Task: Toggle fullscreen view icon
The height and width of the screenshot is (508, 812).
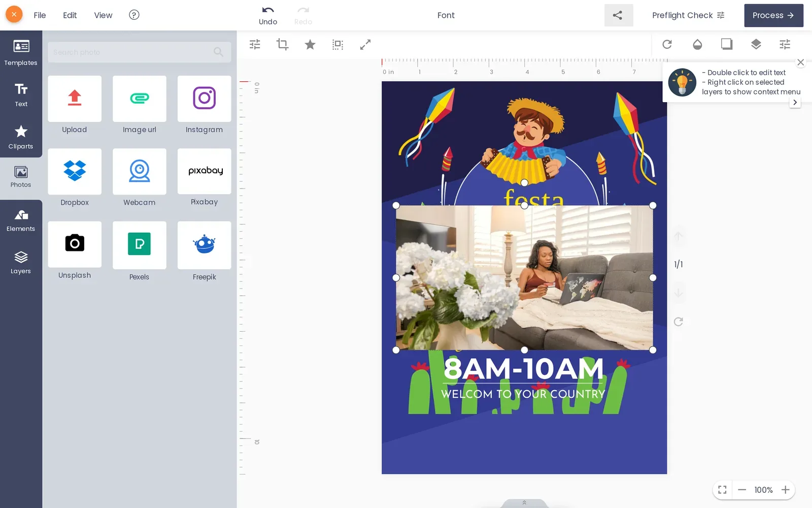Action: 722,490
